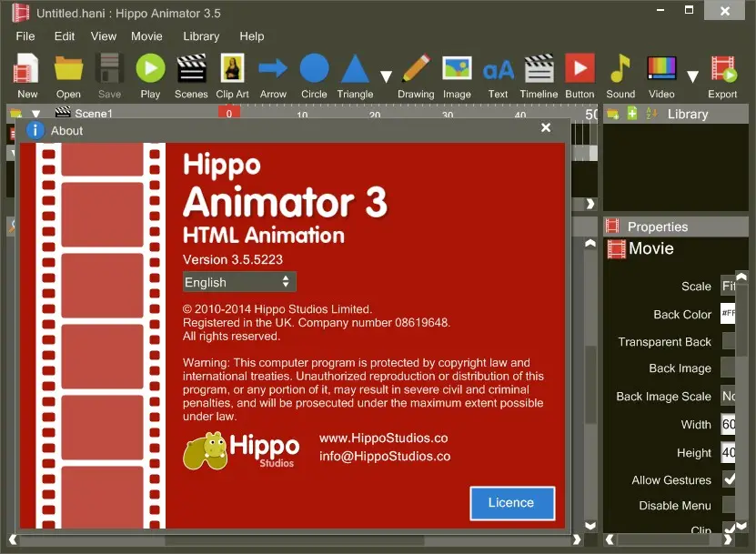The width and height of the screenshot is (756, 554).
Task: Click the Save floppy disk icon
Action: (109, 76)
